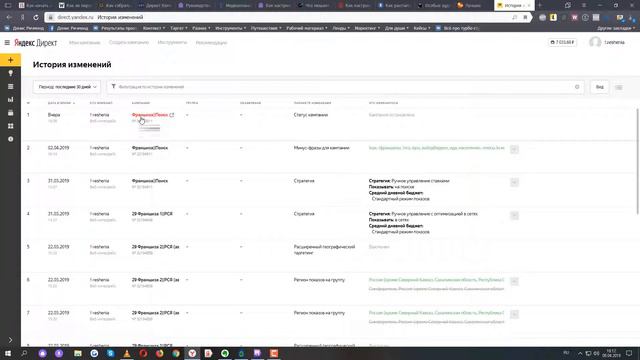Screen dimensions: 640x360
Task: Open the Skype icon in taskbar
Action: (111, 353)
